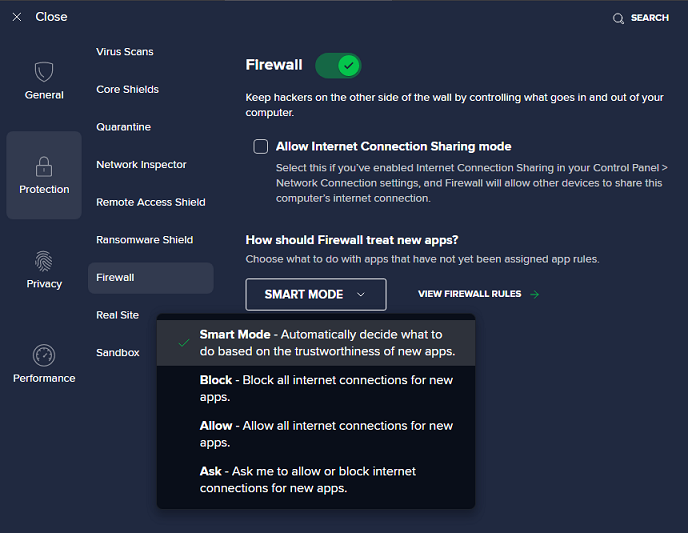Go to Ransomware Shield settings

(x=144, y=240)
